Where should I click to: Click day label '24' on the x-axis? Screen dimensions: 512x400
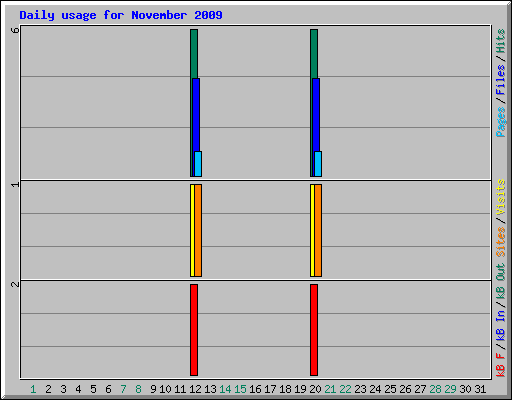(x=375, y=389)
